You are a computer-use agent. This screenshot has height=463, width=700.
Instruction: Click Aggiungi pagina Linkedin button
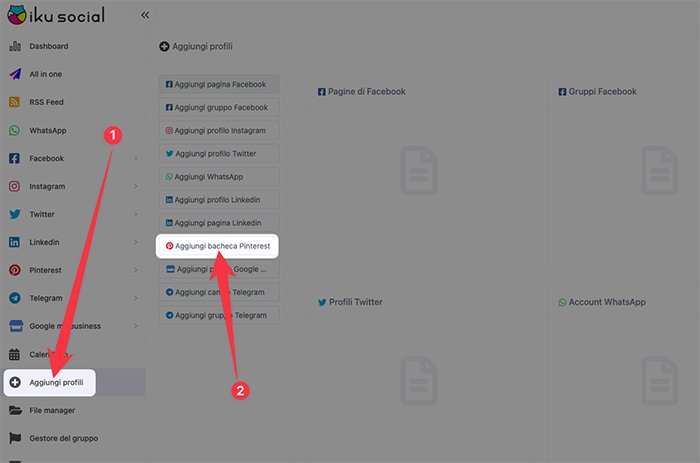point(219,223)
